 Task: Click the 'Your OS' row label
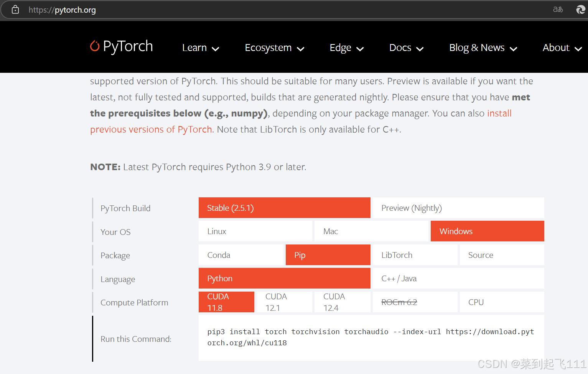click(115, 232)
